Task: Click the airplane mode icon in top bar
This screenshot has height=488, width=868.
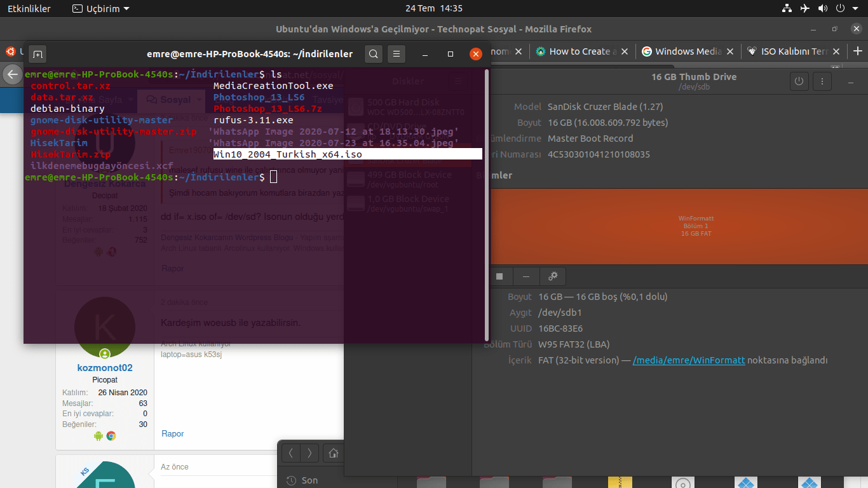Action: pos(805,8)
